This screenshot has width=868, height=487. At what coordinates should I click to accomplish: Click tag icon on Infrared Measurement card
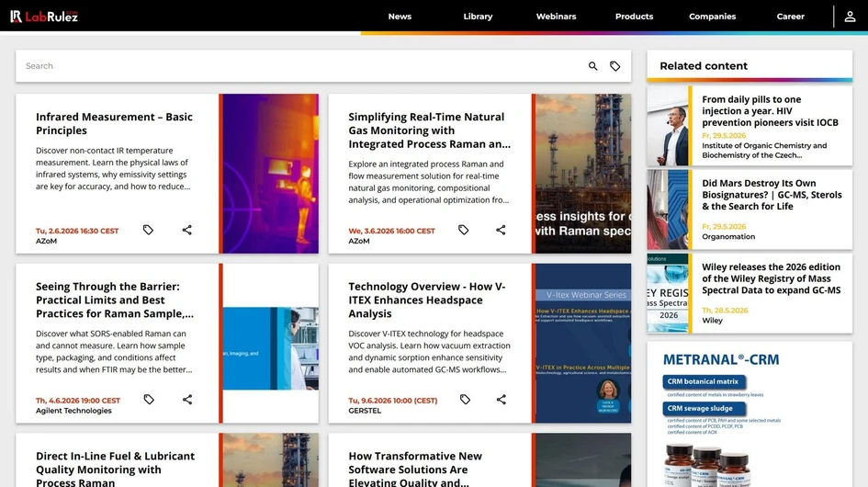(148, 230)
